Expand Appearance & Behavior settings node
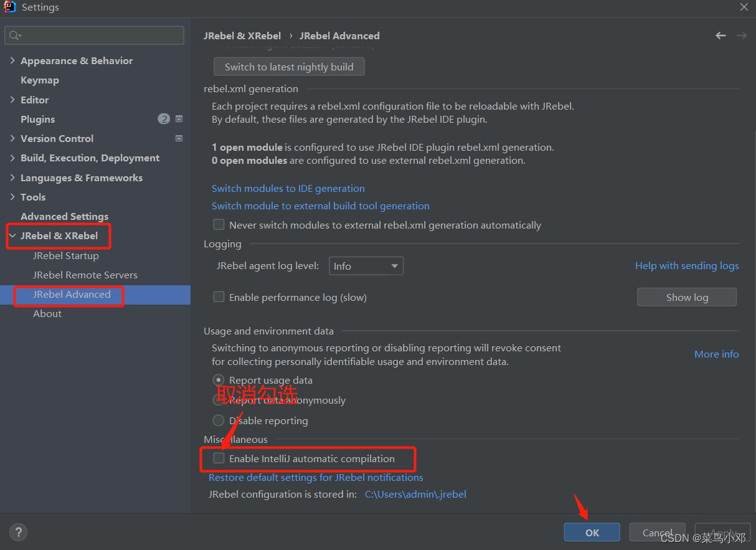 pos(12,60)
